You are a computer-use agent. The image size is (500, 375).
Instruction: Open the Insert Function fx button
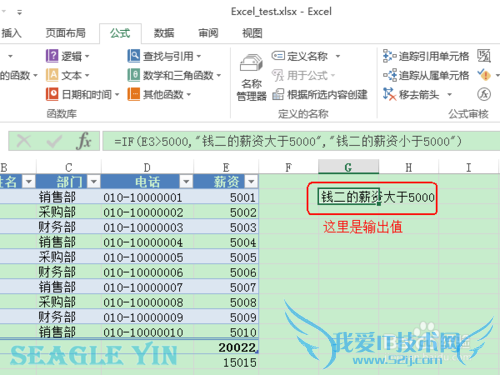click(84, 141)
